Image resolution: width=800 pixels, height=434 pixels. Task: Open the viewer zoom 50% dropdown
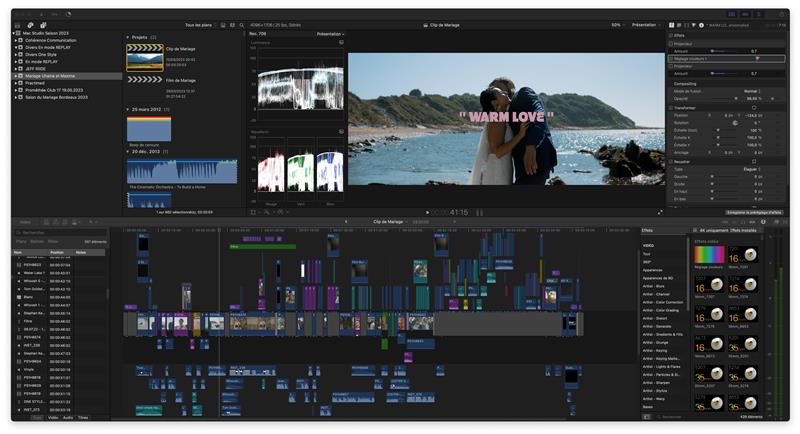tap(618, 25)
